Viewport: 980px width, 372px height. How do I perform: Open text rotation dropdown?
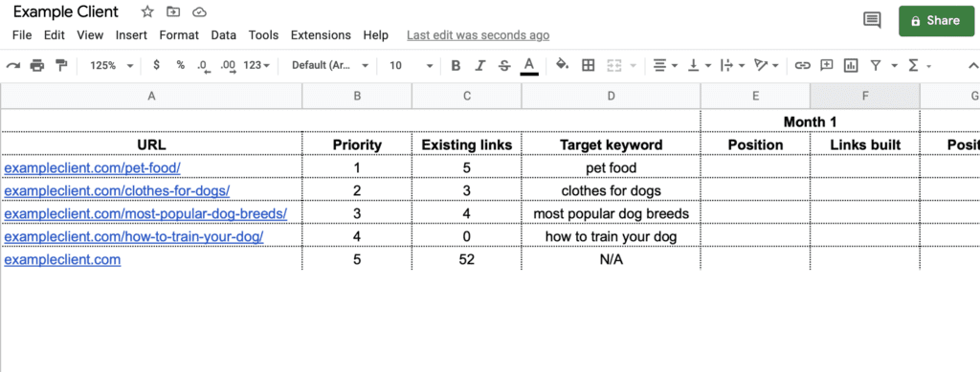pyautogui.click(x=767, y=65)
